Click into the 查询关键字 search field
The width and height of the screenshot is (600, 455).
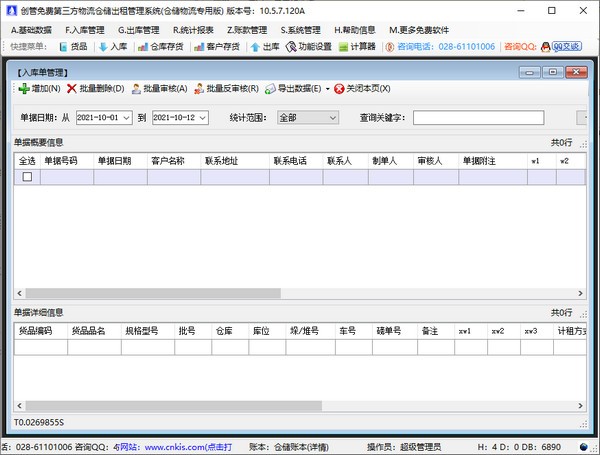click(x=478, y=118)
